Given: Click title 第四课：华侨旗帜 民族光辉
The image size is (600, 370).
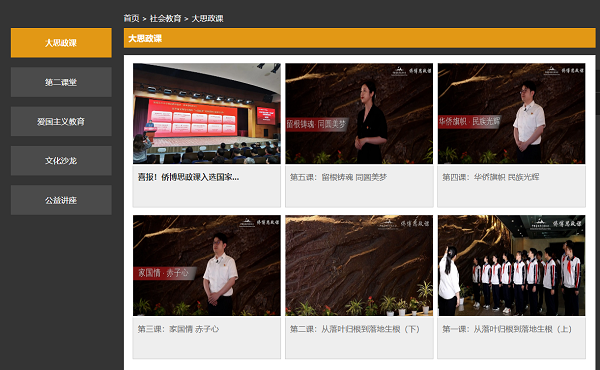Looking at the screenshot, I should (x=491, y=177).
